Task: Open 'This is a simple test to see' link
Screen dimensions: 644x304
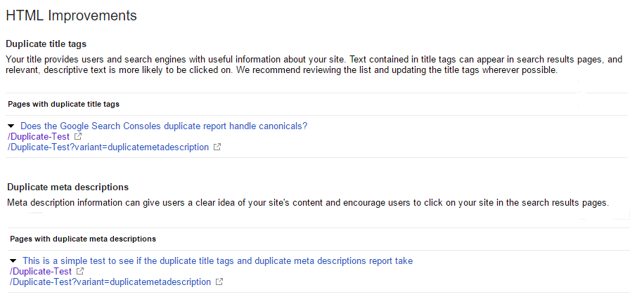Action: pyautogui.click(x=218, y=261)
